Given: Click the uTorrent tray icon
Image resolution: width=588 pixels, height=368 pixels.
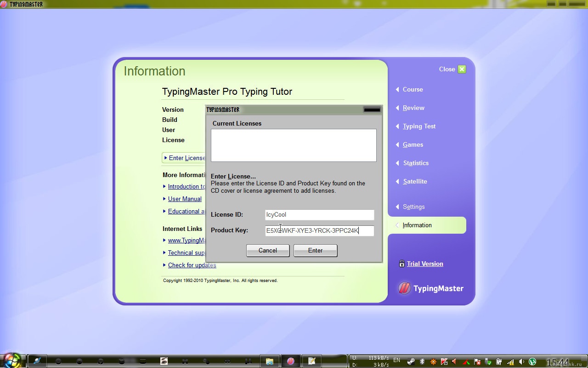Looking at the screenshot, I should coord(532,362).
